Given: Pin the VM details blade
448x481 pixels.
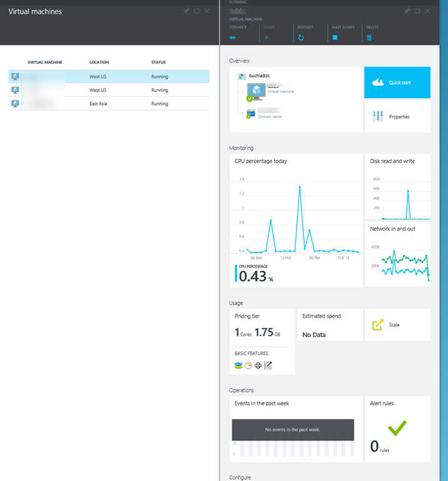Looking at the screenshot, I should [407, 11].
